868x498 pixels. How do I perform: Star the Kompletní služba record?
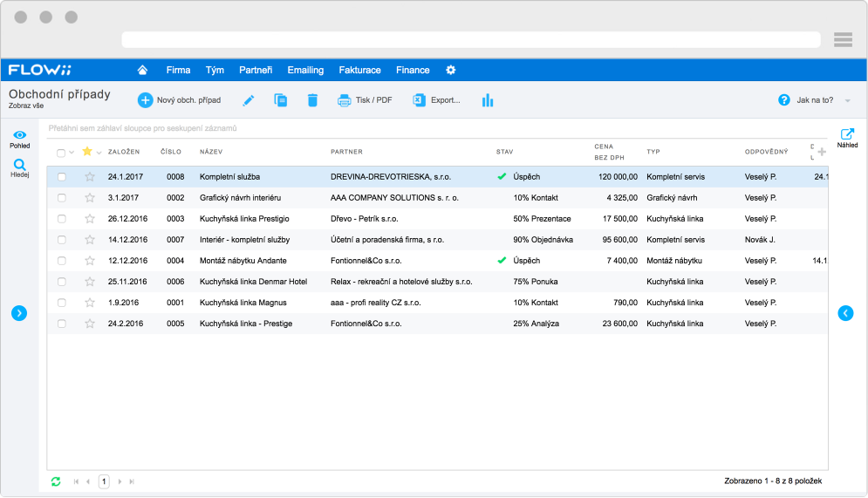(90, 176)
